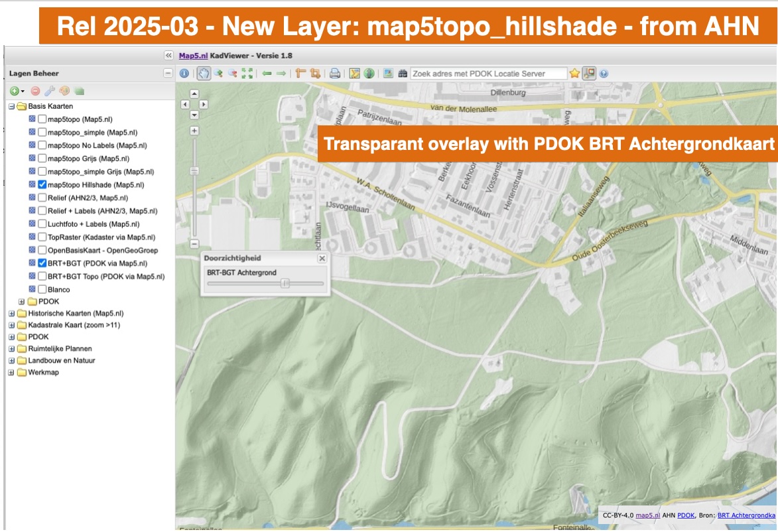Pan the map east with right arrow

(204, 104)
